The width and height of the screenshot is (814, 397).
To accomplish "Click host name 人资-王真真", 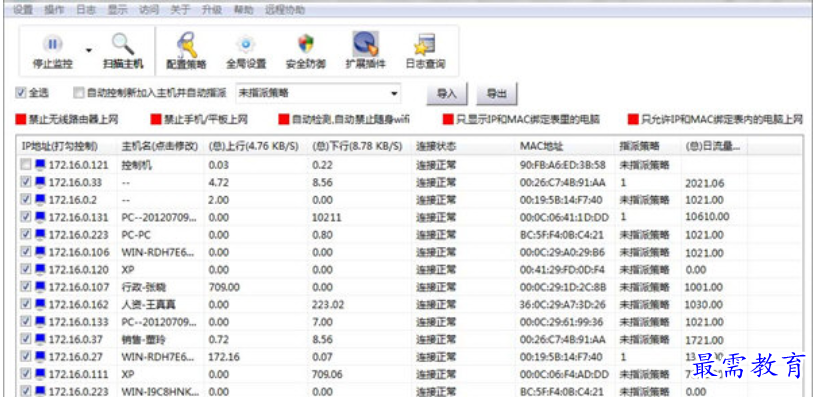I will (148, 305).
